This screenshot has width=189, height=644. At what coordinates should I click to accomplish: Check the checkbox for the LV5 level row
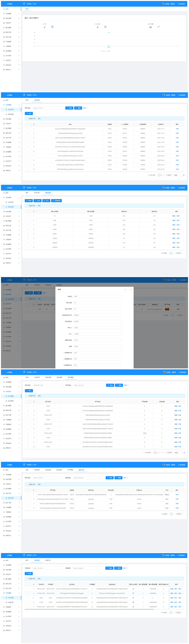coord(28,234)
